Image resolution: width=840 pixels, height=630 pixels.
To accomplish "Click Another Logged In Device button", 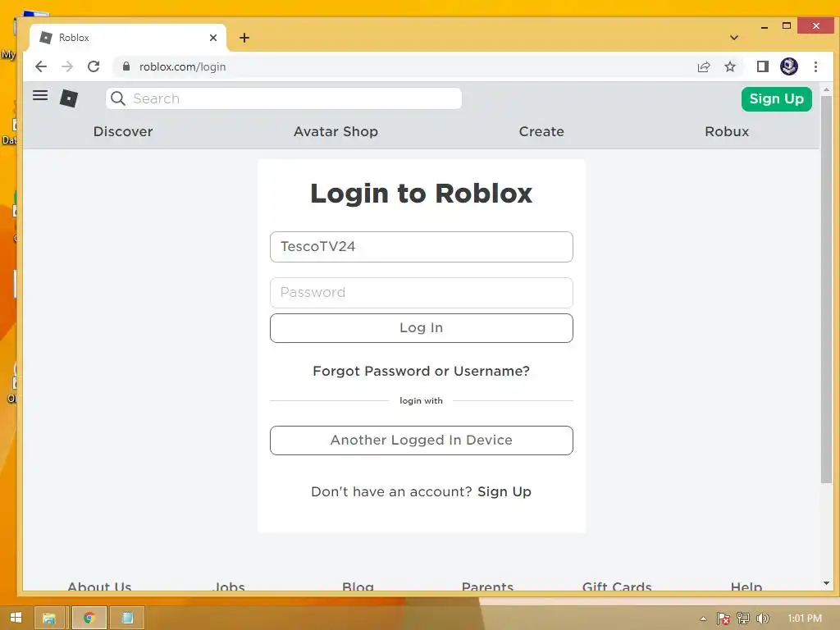I will [422, 441].
